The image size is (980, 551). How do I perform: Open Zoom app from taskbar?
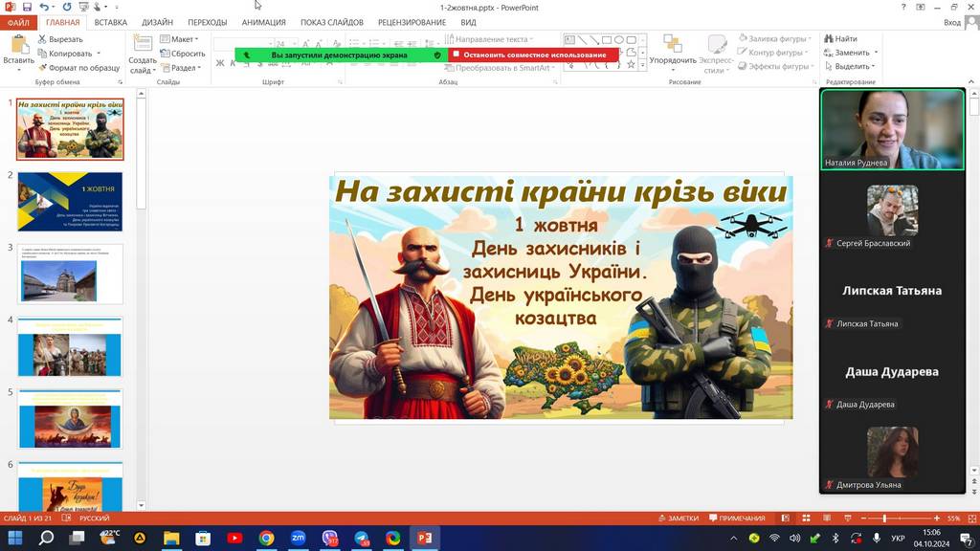(299, 538)
